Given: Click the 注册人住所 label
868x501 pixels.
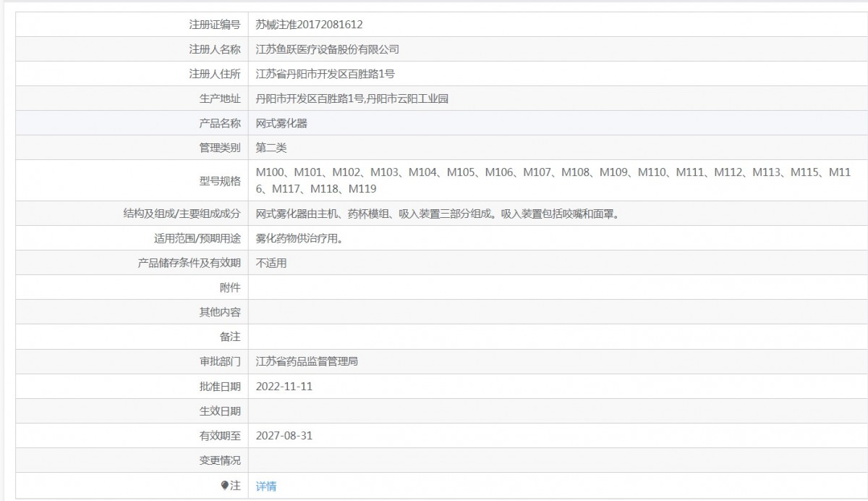Looking at the screenshot, I should tap(215, 74).
